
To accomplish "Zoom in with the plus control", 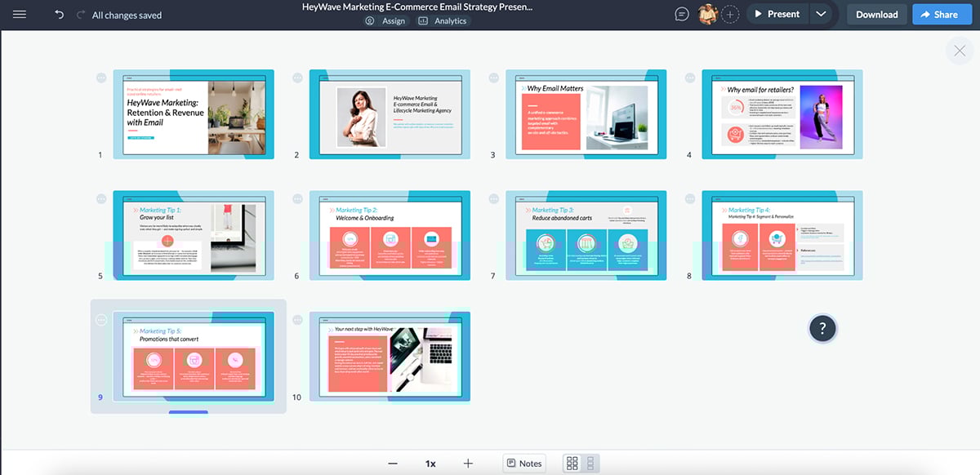I will tap(467, 463).
